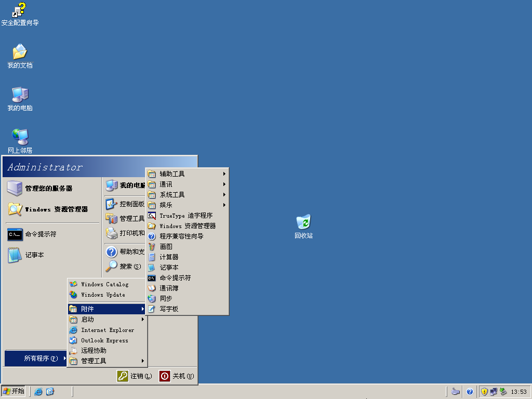Select the 我的电脑 desktop icon
The width and height of the screenshot is (532, 399).
pyautogui.click(x=20, y=99)
